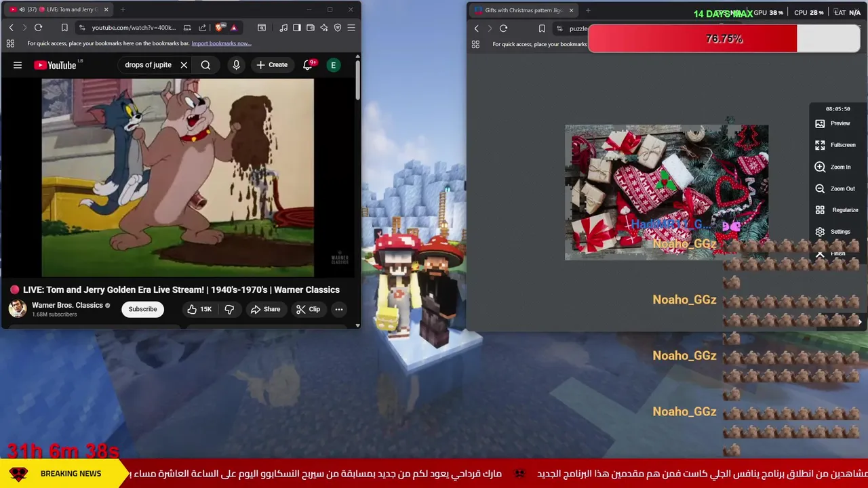868x488 pixels.
Task: Search with voice microphone button
Action: [236, 65]
